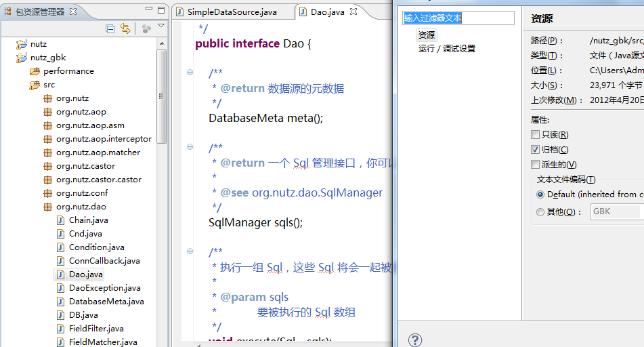Close the Dao.java editor tab
The image size is (644, 347).
pyautogui.click(x=353, y=12)
